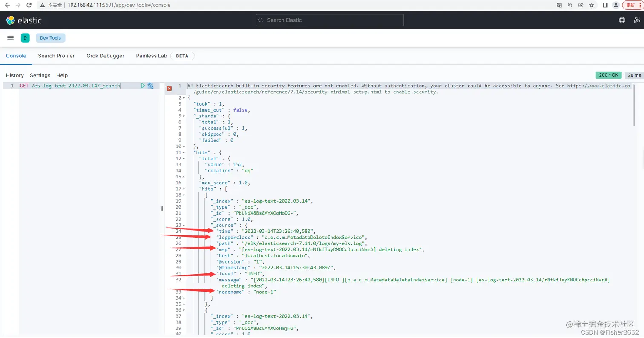
Task: Open the browser profile avatar
Action: pos(616,5)
